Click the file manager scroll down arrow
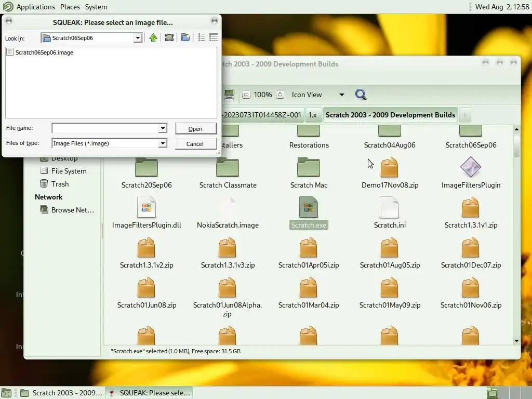This screenshot has height=399, width=532. (x=516, y=341)
